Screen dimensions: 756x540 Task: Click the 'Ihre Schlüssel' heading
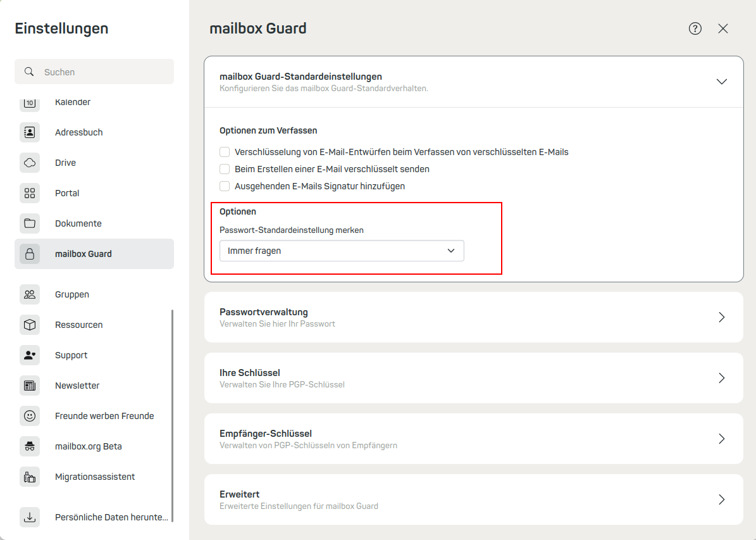pyautogui.click(x=250, y=372)
